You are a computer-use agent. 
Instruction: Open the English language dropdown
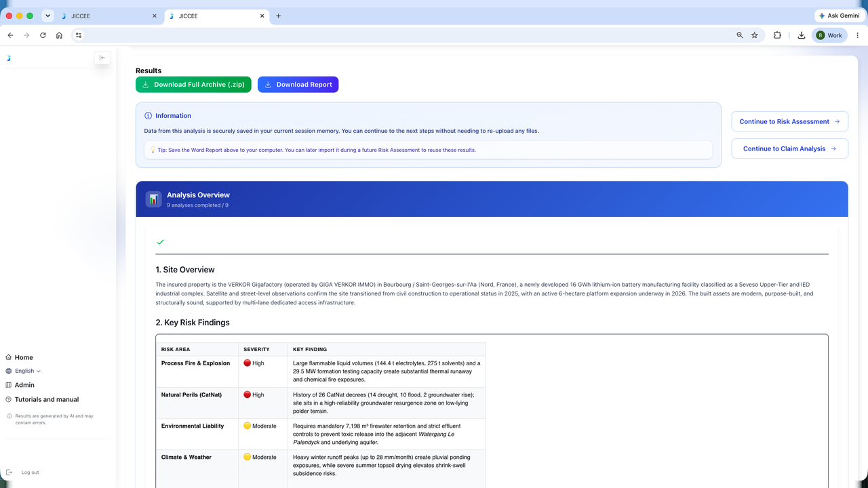23,371
